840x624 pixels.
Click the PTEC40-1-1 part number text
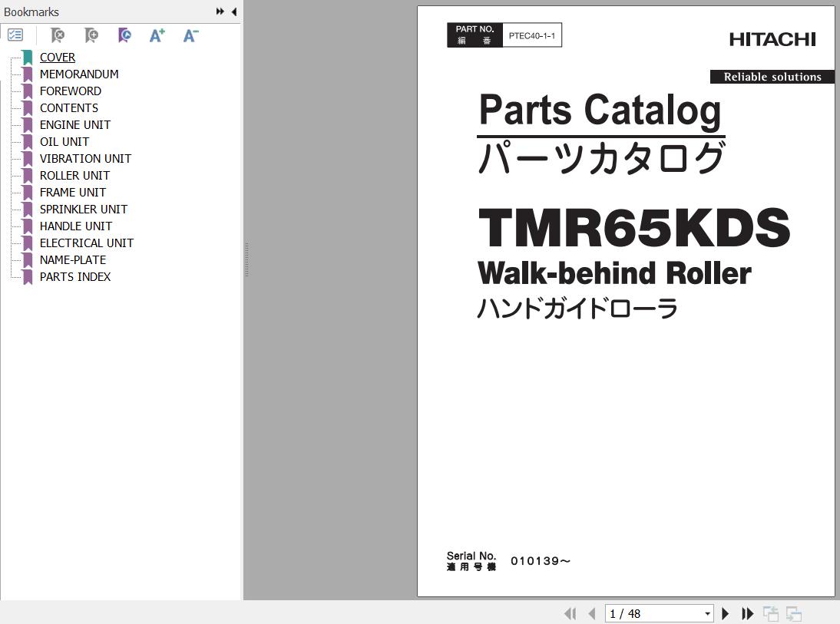click(532, 36)
